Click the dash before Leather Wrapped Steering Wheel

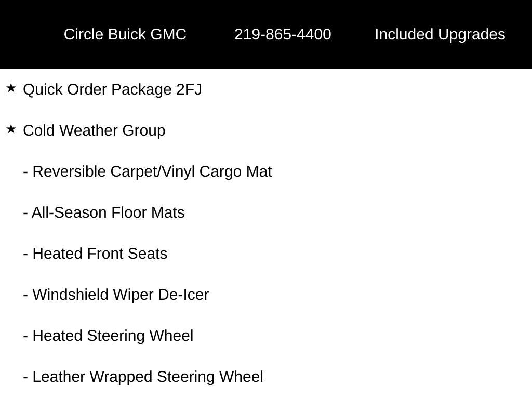[25, 378]
